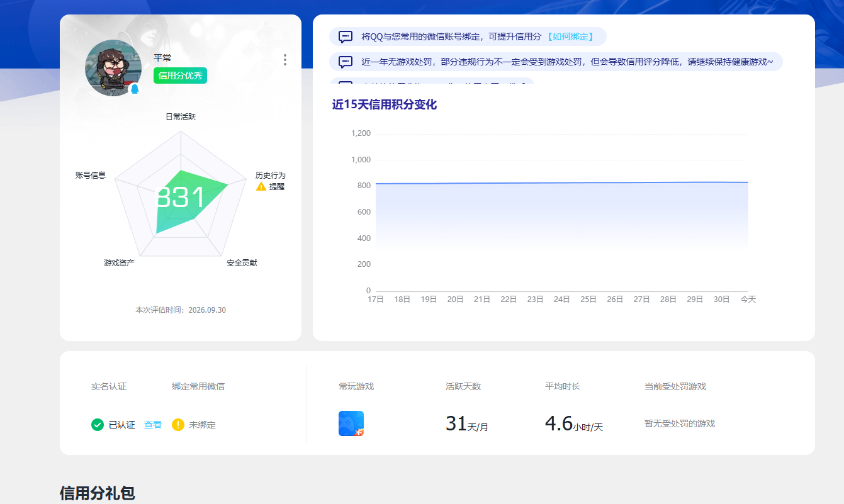Click the no-punishment-in-a-year tip message
Image resolution: width=844 pixels, height=504 pixels.
pos(556,62)
